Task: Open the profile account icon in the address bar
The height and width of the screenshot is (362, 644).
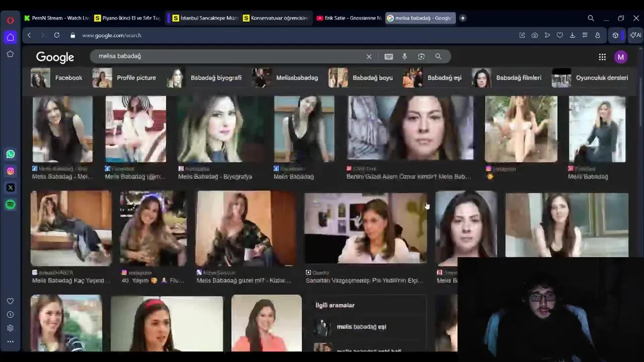Action: coord(597,35)
